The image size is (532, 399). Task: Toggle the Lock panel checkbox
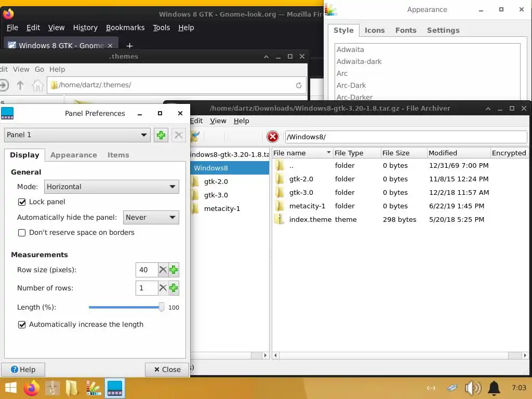[22, 202]
